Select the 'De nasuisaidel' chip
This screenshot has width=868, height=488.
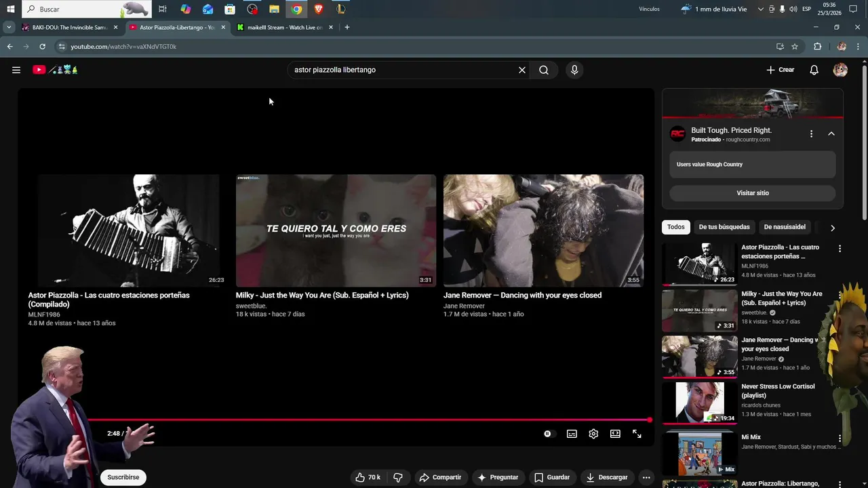[x=785, y=227]
